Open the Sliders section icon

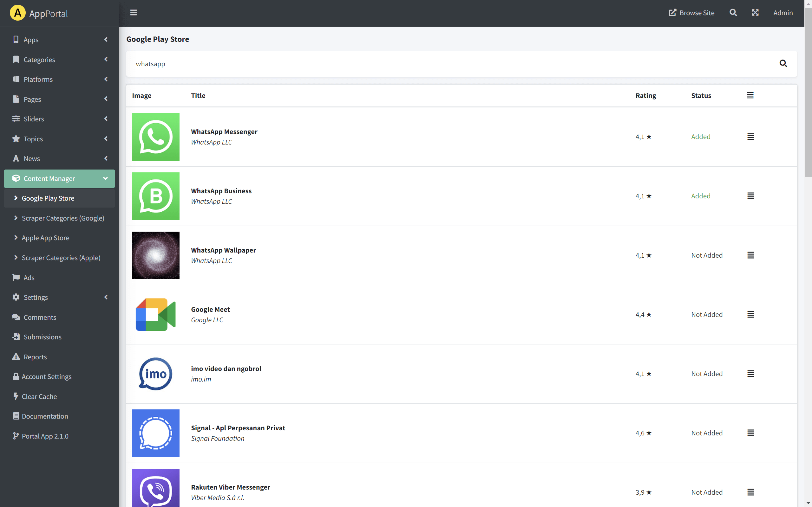(x=16, y=119)
